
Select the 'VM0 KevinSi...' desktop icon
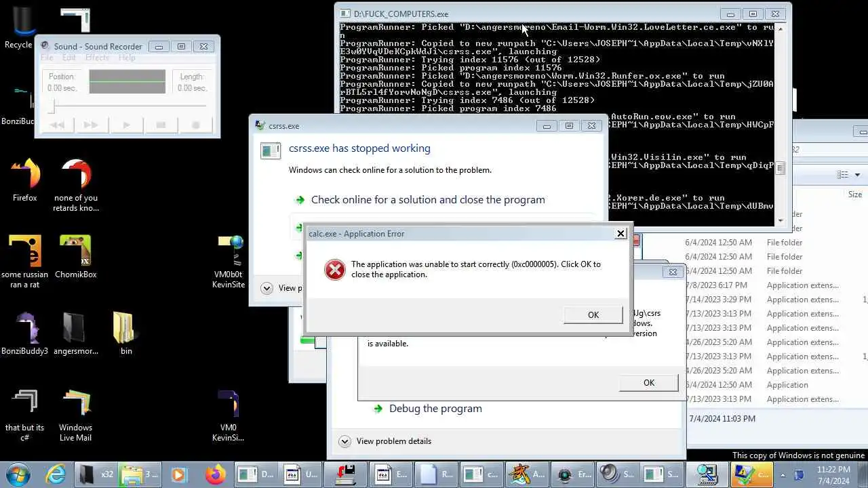click(229, 415)
